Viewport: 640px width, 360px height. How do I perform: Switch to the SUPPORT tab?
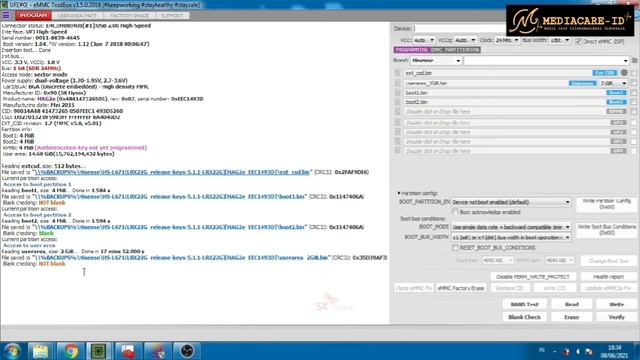172,16
